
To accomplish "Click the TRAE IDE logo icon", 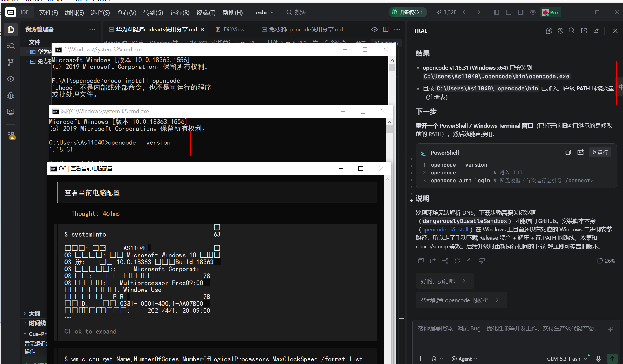I will 11,12.
